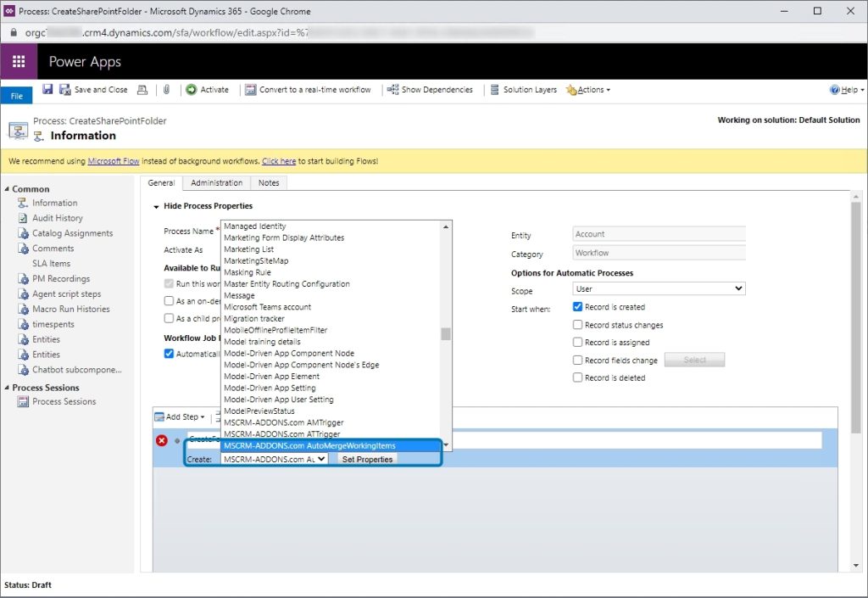Open Audit History from the sidebar

[58, 218]
